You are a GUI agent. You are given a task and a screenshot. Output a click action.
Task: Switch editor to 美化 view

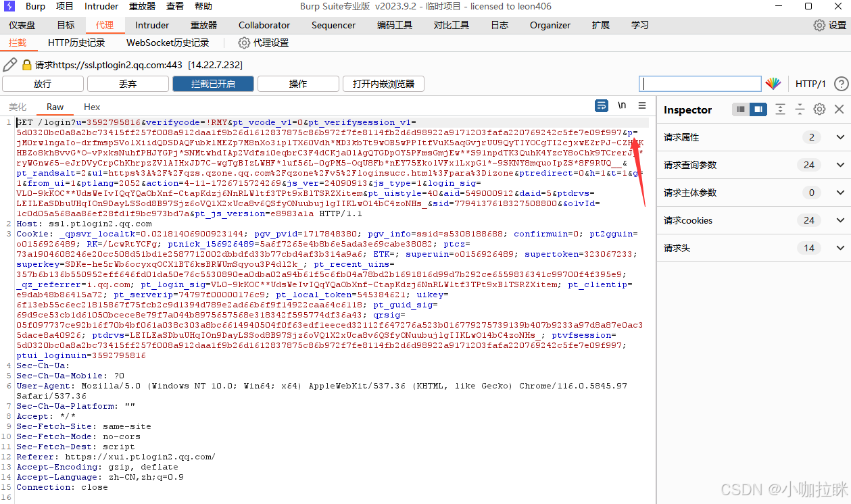[x=18, y=107]
